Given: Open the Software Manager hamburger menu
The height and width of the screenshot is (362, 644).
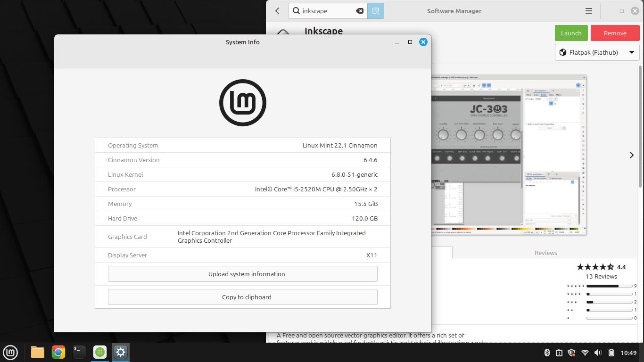Looking at the screenshot, I should pos(589,11).
